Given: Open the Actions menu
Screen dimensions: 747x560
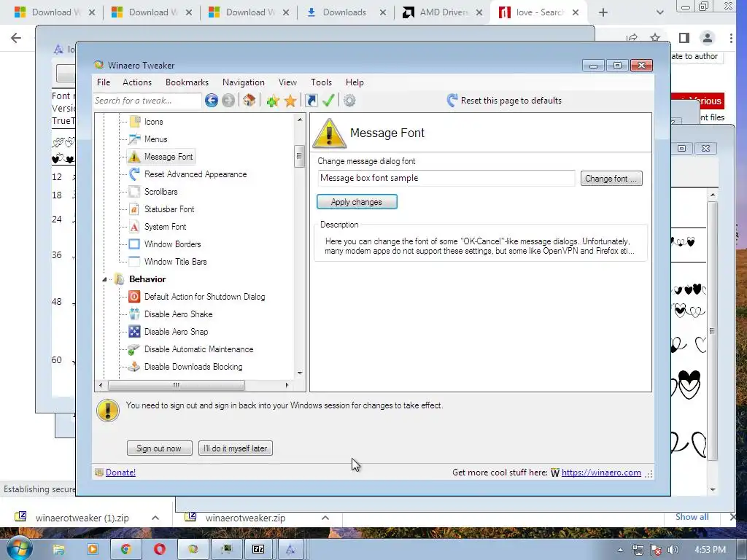Looking at the screenshot, I should 137,82.
